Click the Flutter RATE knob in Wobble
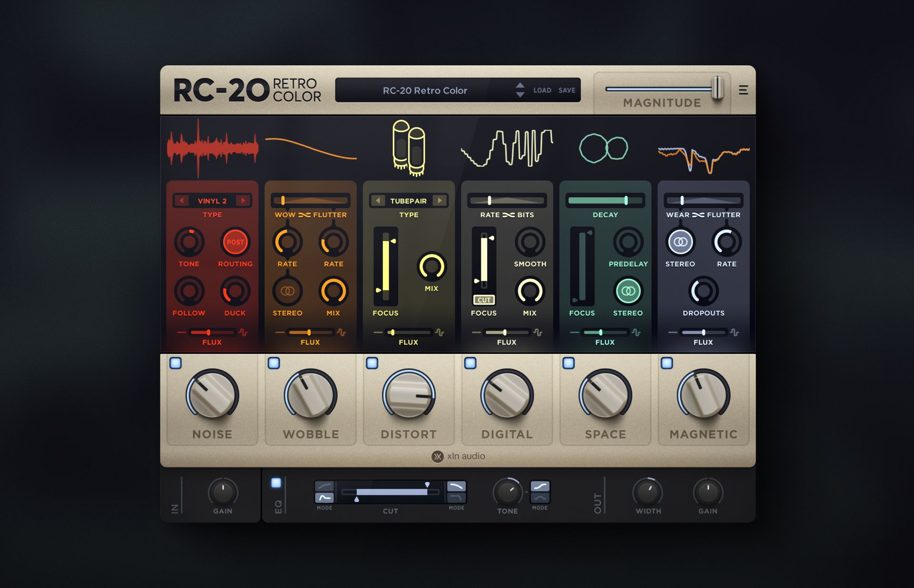Screen dimensions: 914x588 coord(333,242)
